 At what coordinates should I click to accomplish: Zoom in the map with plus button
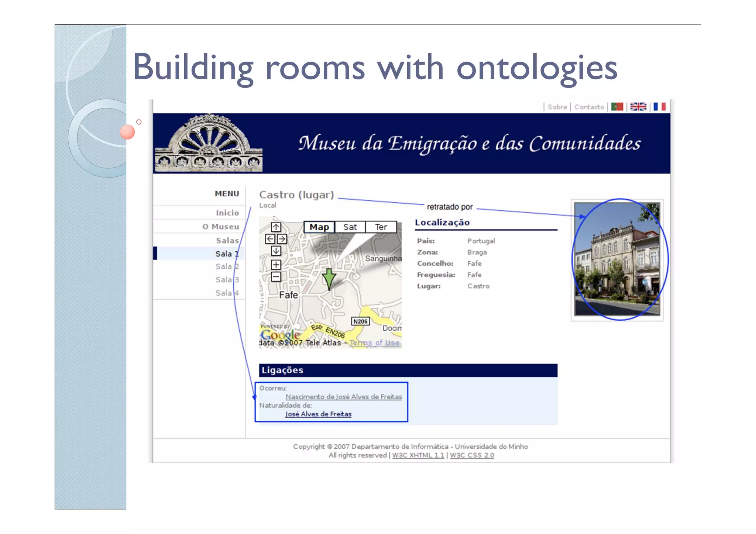point(276,265)
